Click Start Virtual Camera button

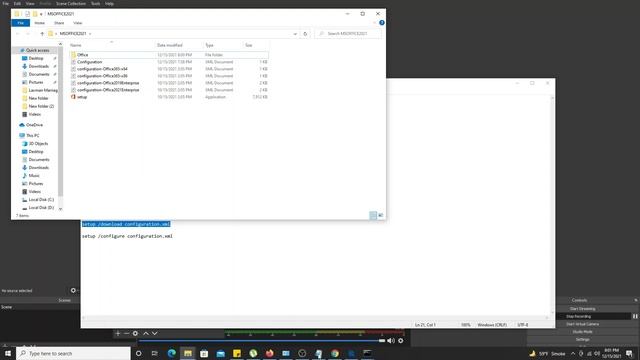pyautogui.click(x=582, y=324)
